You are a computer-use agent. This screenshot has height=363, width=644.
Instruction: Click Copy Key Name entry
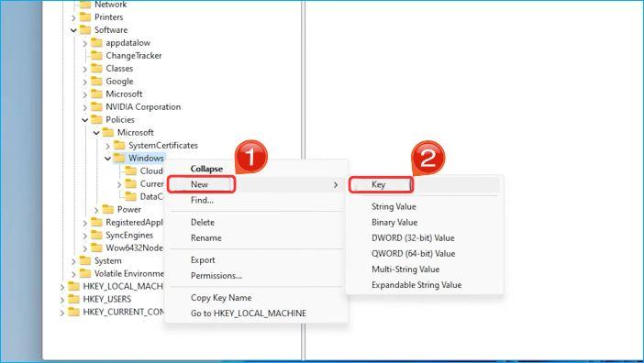221,298
